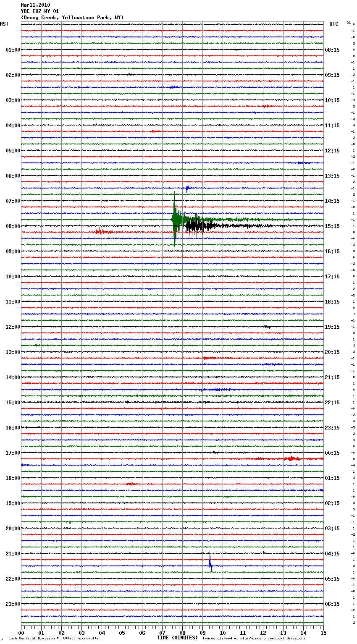Select minute tick label "03" on bottom axis
Image resolution: width=357 pixels, height=644 pixels.
(81, 633)
